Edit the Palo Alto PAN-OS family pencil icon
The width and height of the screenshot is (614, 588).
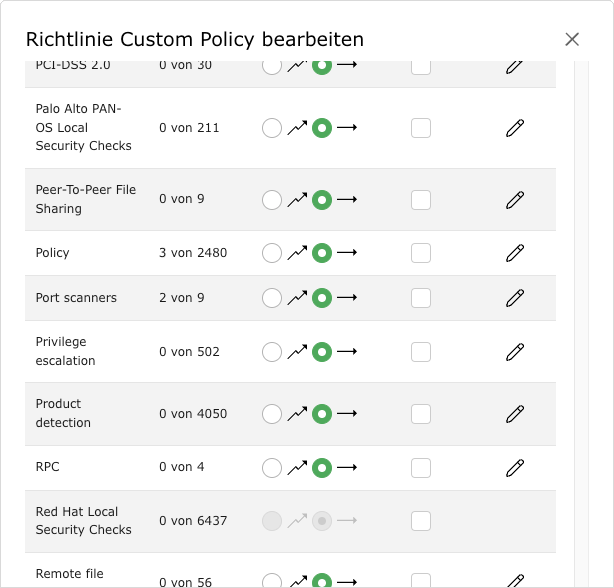pyautogui.click(x=515, y=128)
